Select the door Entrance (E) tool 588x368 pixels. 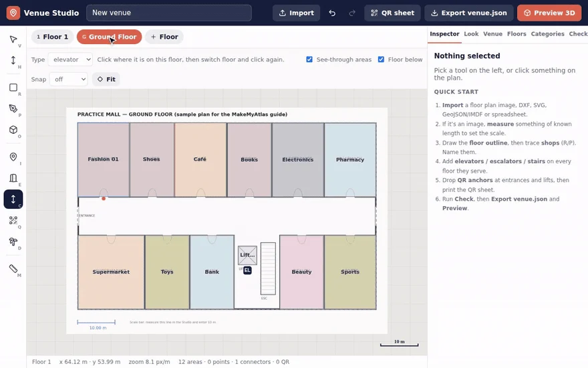[x=13, y=178]
